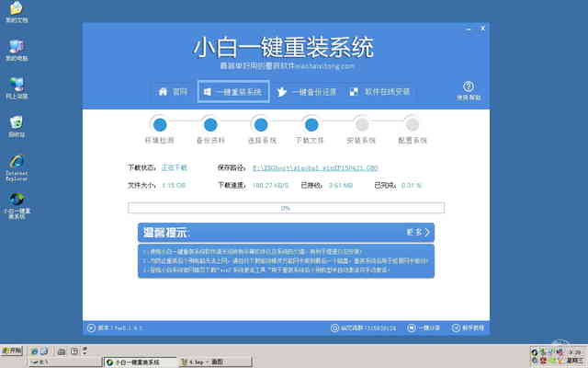Image resolution: width=588 pixels, height=368 pixels.
Task: Click the fourth step circle 下载文件
Action: pos(311,125)
